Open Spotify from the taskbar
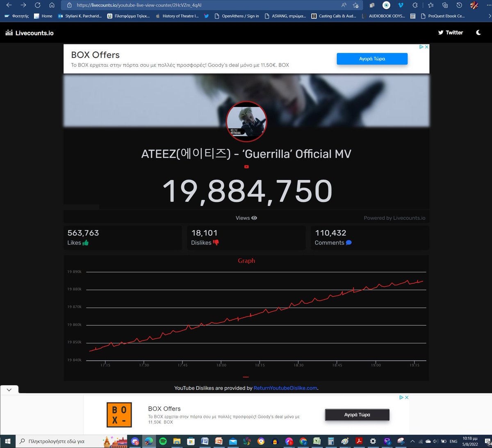The image size is (492, 448). [x=163, y=441]
